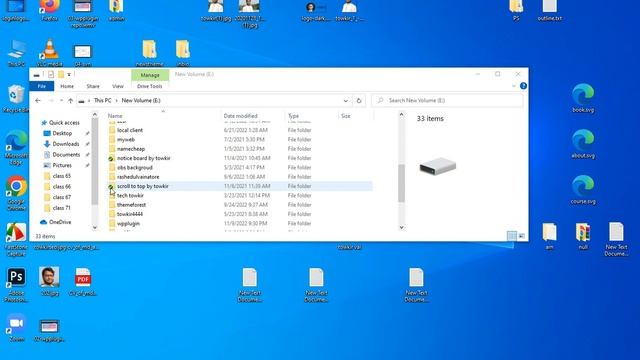Sort by the Name column header

pos(163,116)
